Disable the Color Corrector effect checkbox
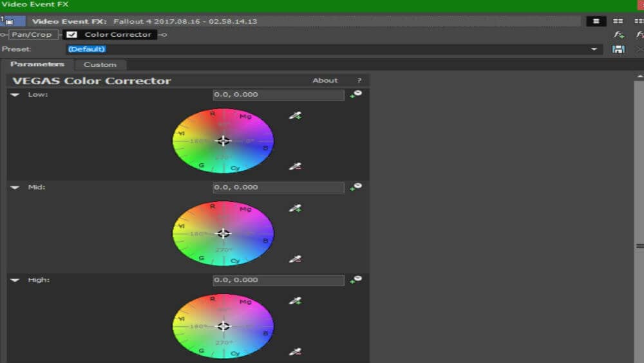The width and height of the screenshot is (644, 363). pos(72,35)
